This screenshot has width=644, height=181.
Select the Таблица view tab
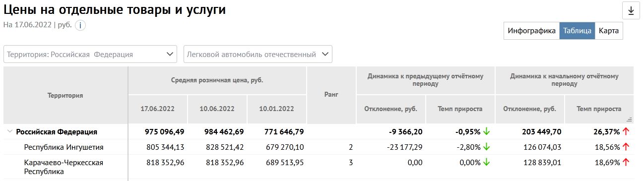tap(577, 31)
